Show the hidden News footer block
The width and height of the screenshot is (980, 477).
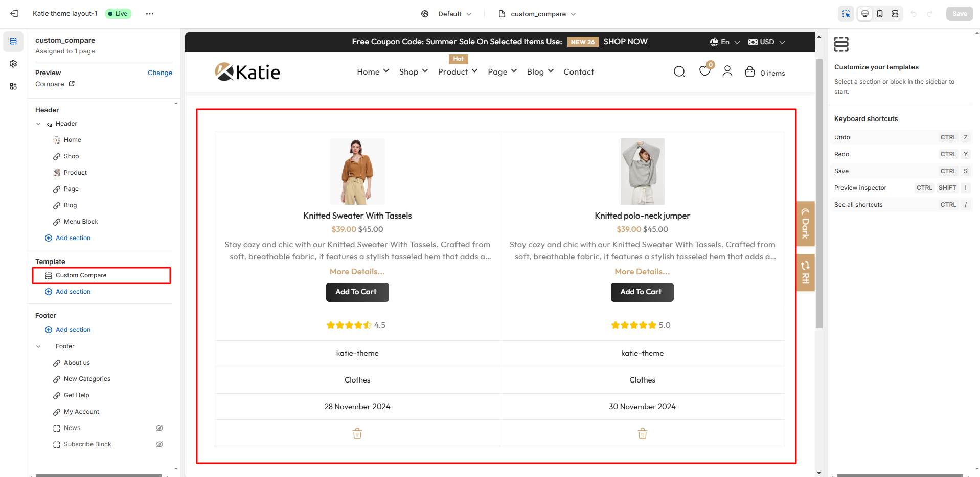point(159,428)
